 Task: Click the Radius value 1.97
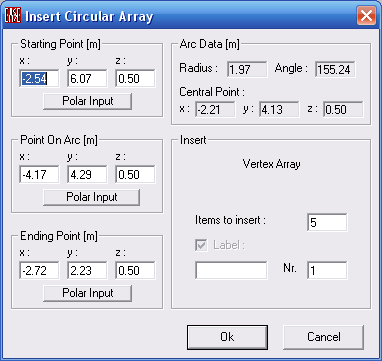247,70
